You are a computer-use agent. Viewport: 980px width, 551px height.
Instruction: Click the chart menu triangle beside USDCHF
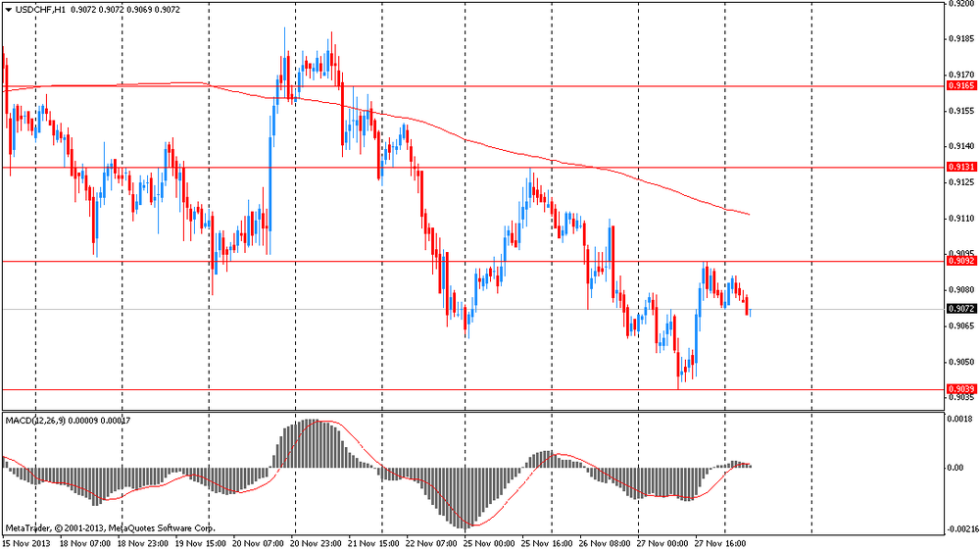click(8, 10)
